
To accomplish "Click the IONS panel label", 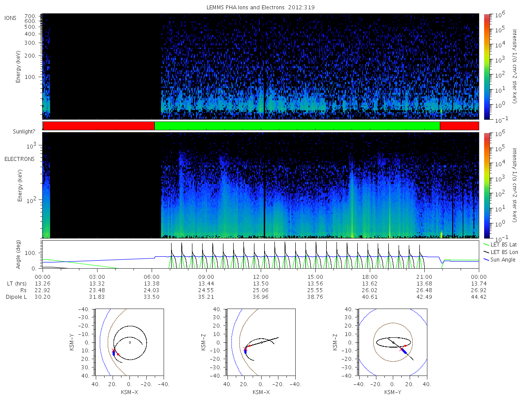I will 11,18.
